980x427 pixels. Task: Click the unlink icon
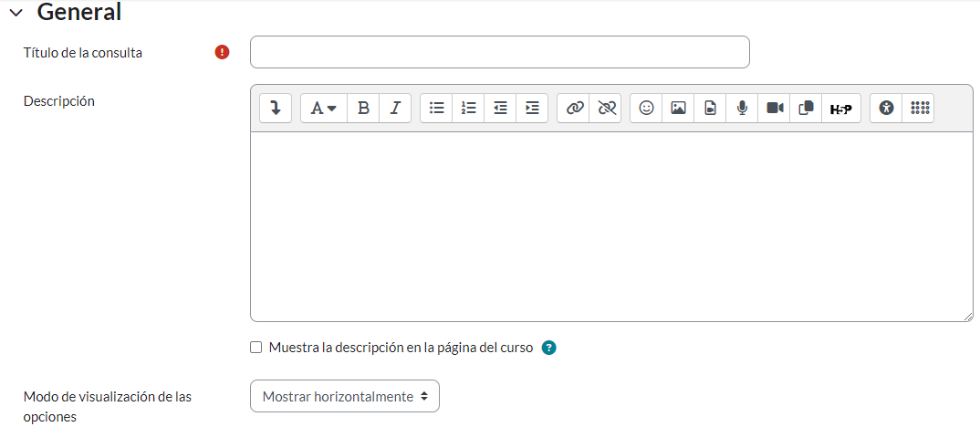click(x=606, y=108)
